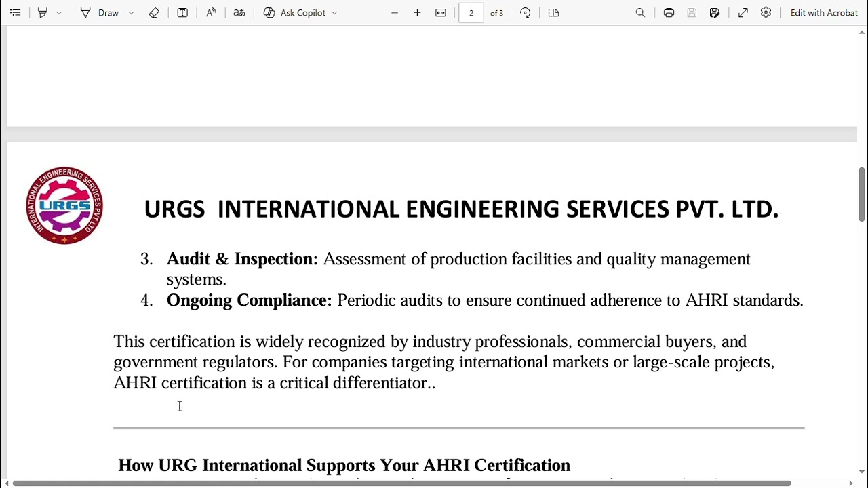Activate the Draw tool

click(x=100, y=13)
